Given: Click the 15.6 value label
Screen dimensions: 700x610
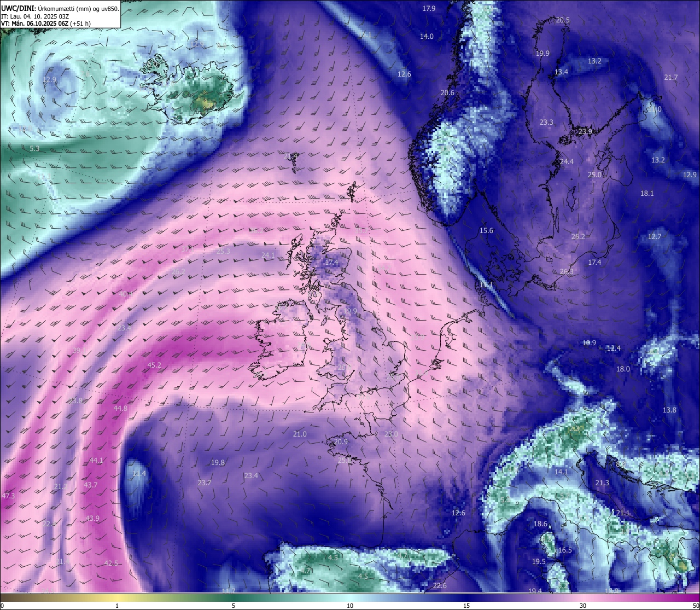Looking at the screenshot, I should [486, 231].
